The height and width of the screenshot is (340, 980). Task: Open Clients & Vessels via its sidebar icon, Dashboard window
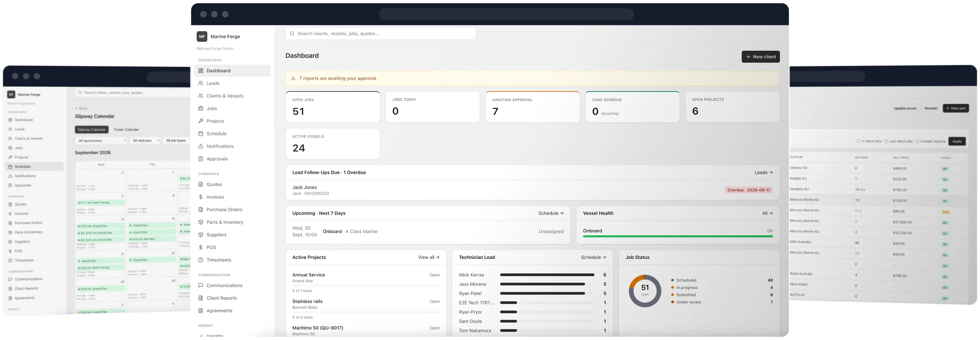coord(200,96)
